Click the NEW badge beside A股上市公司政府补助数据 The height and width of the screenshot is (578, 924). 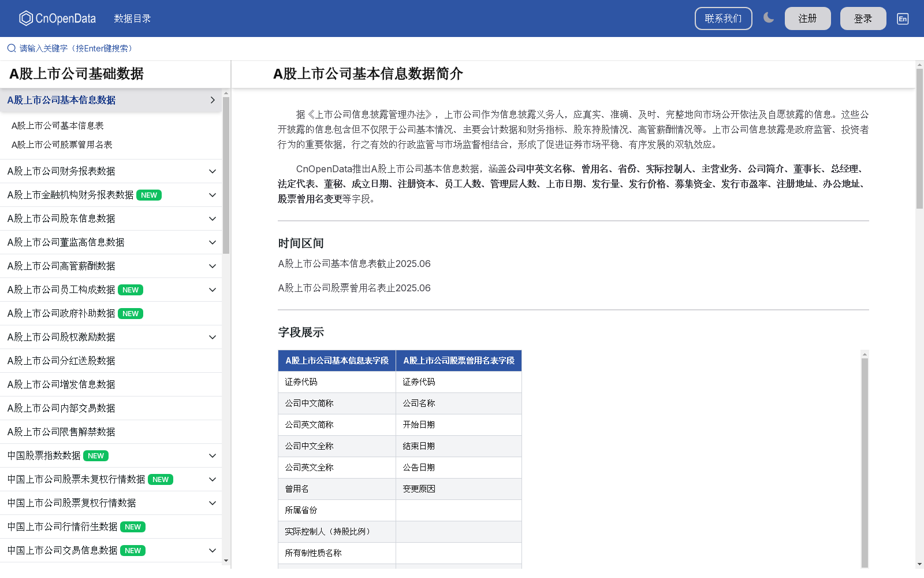click(x=131, y=313)
